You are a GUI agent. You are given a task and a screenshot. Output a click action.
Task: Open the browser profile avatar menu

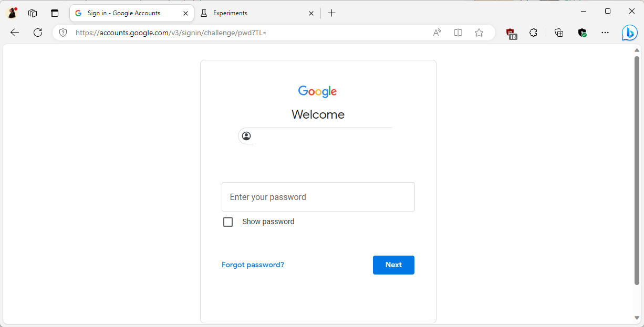coord(12,13)
